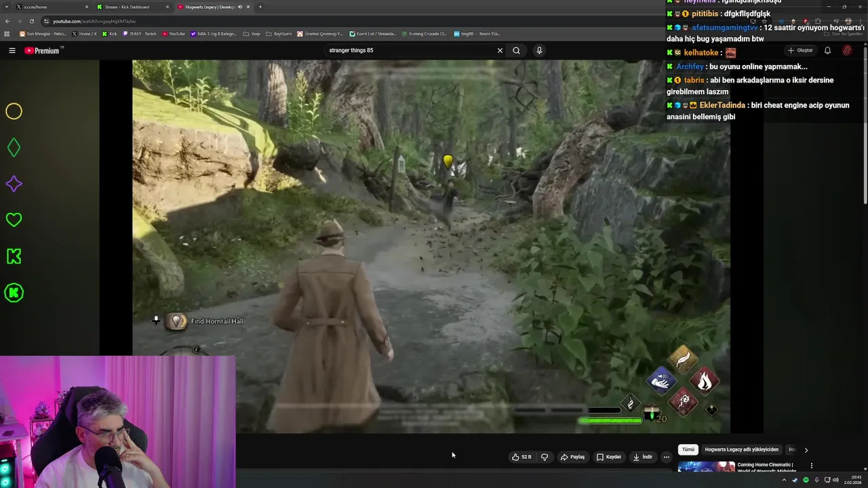
Task: Click chat username afatsumgamingtvv
Action: [724, 28]
